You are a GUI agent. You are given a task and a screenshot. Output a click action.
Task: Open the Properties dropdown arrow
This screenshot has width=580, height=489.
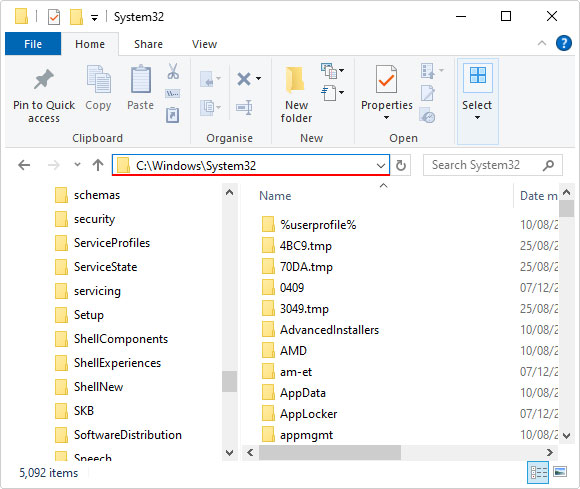point(386,118)
